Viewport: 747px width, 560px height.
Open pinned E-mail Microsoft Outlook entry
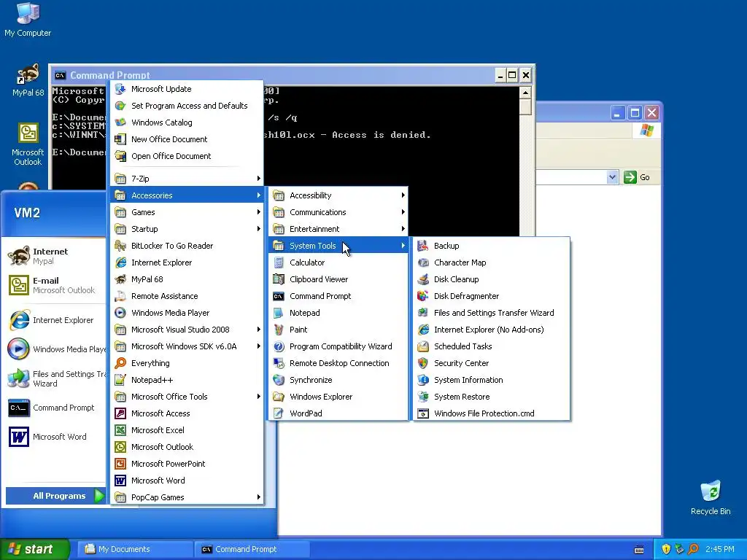53,285
